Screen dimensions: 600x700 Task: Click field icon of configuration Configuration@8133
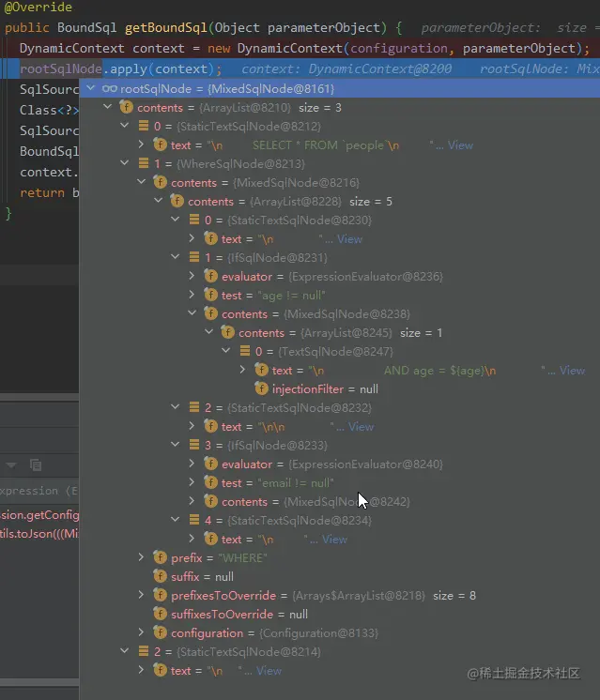pyautogui.click(x=160, y=632)
